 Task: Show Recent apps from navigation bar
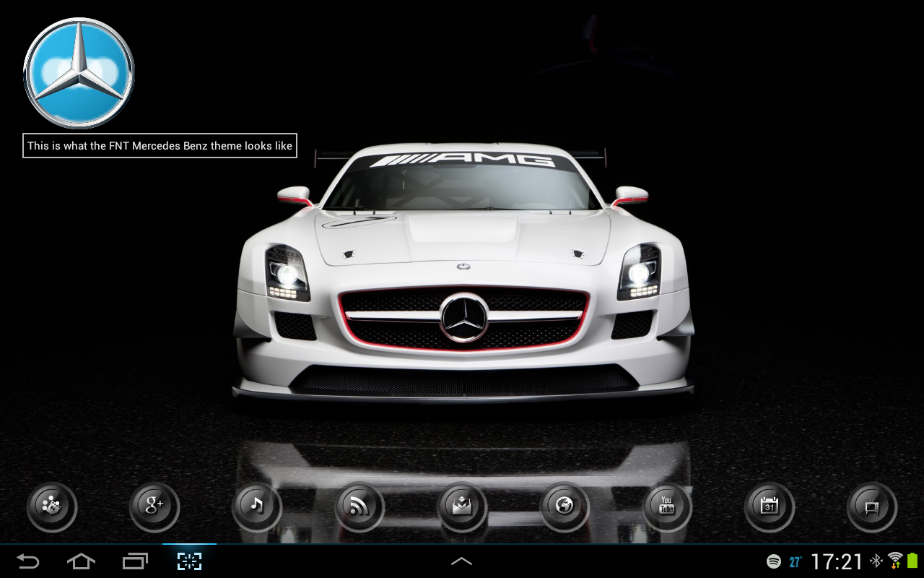pyautogui.click(x=135, y=561)
